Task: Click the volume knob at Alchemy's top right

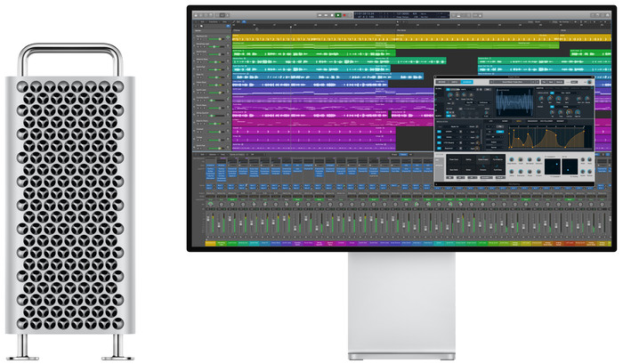Action: (x=589, y=82)
